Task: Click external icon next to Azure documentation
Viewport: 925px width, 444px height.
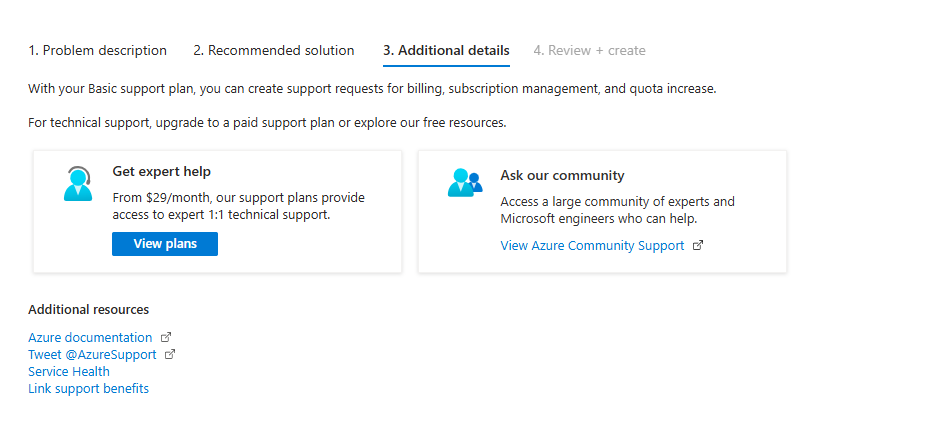Action: (166, 337)
